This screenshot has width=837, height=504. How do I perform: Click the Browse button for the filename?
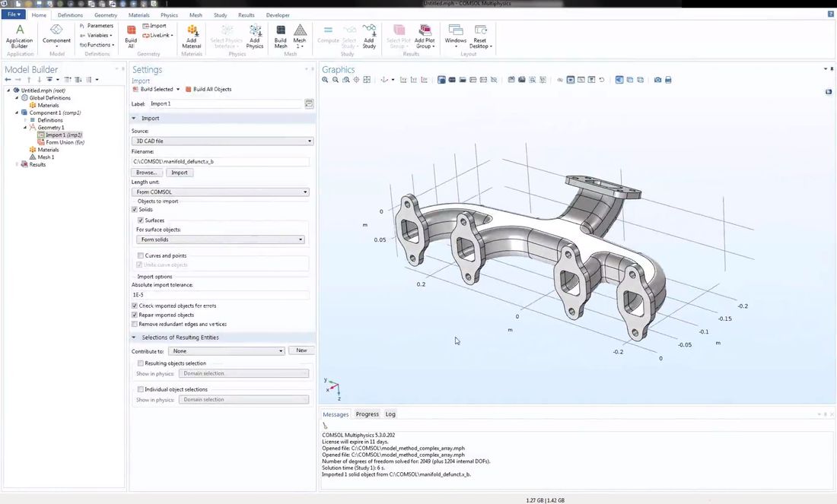pos(146,173)
